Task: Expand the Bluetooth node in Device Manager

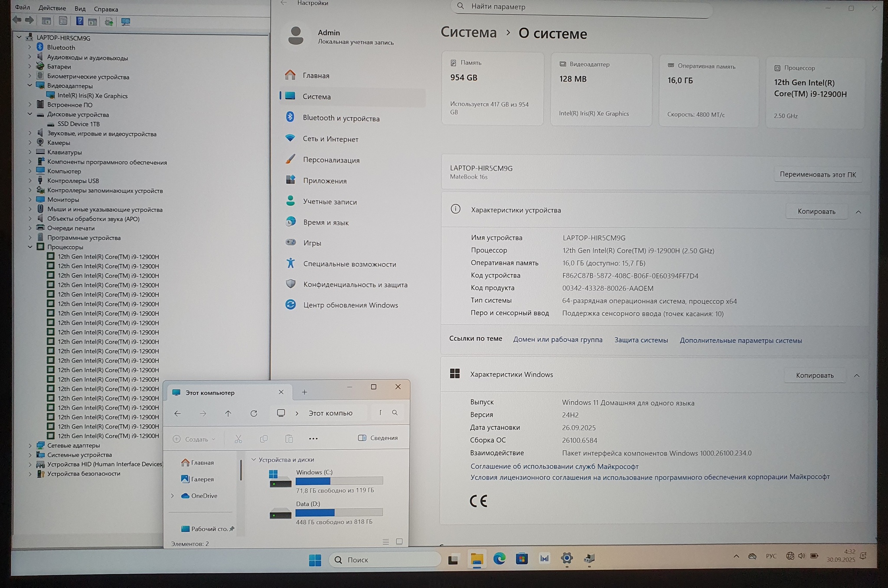Action: pyautogui.click(x=29, y=47)
